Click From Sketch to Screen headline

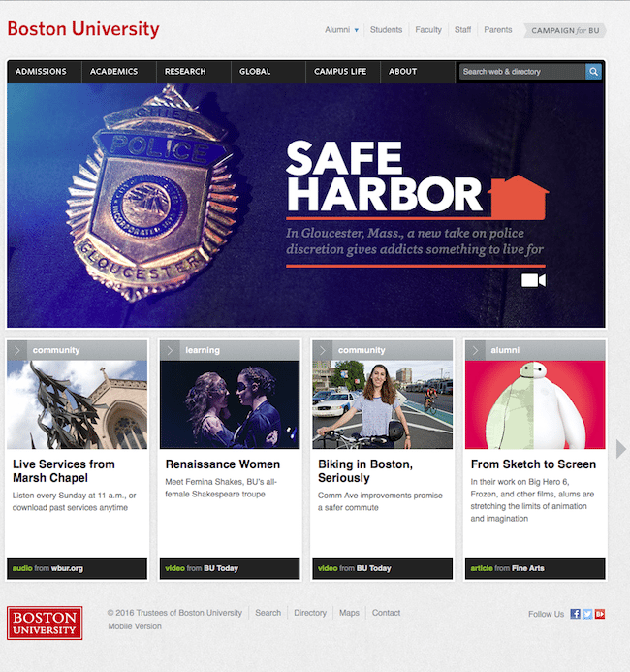(x=533, y=464)
